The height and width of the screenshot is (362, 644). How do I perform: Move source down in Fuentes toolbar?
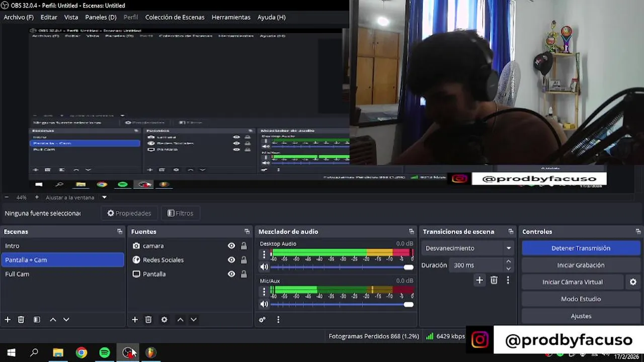(193, 319)
